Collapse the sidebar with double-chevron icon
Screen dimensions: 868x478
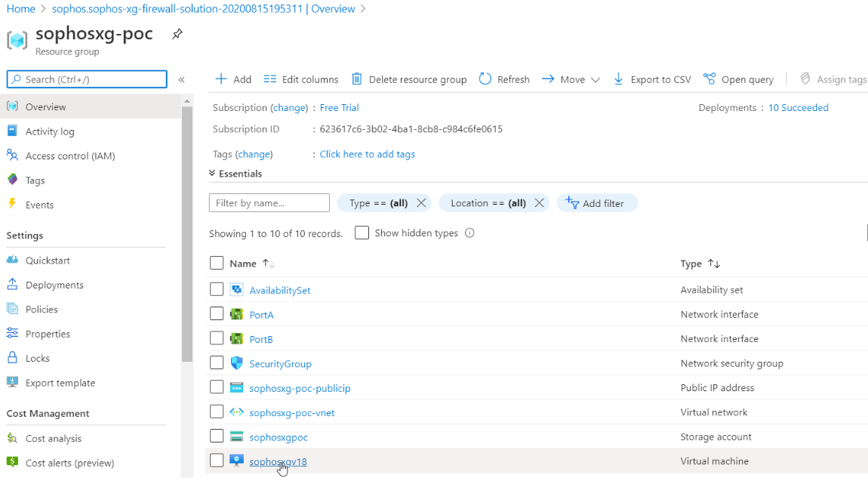[x=181, y=79]
